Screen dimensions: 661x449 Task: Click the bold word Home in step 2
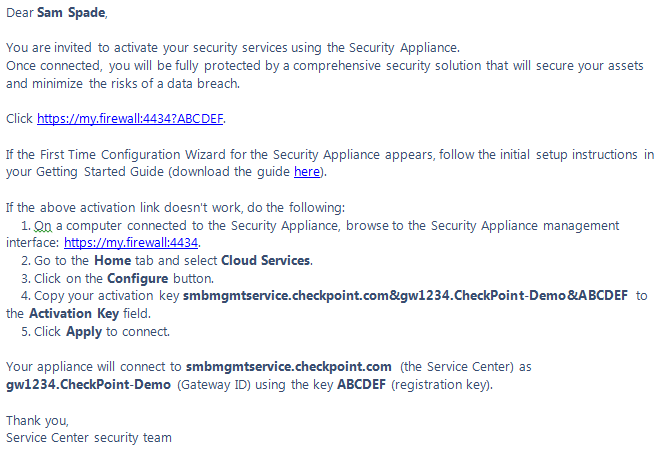click(113, 260)
